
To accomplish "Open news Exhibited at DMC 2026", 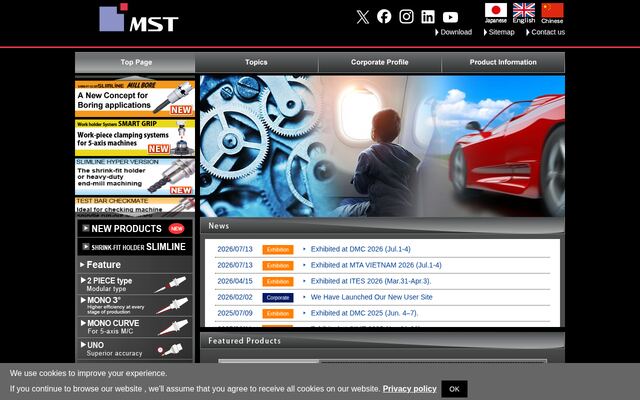I will coord(360,249).
